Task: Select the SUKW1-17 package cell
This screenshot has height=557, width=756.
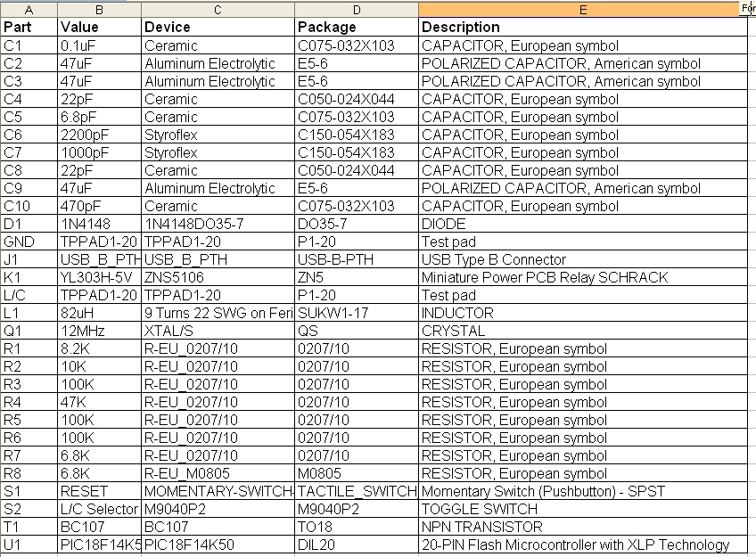Action: coord(357,313)
